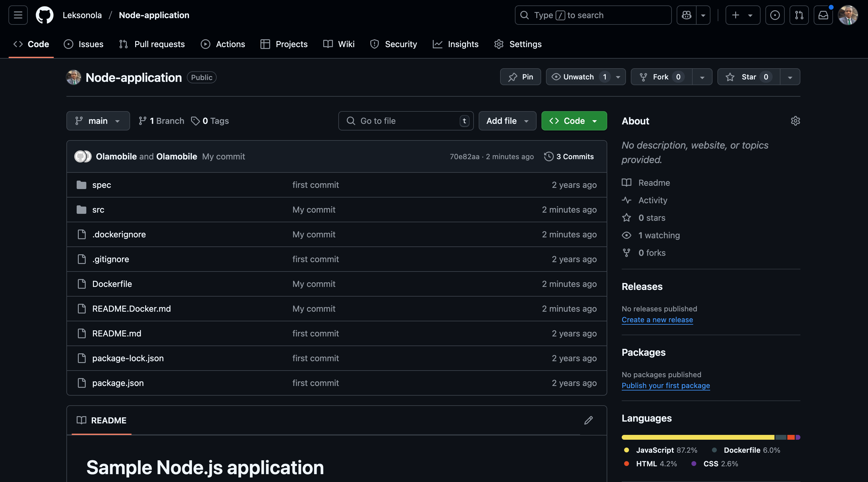Open the pull requests icon in top bar

click(799, 15)
